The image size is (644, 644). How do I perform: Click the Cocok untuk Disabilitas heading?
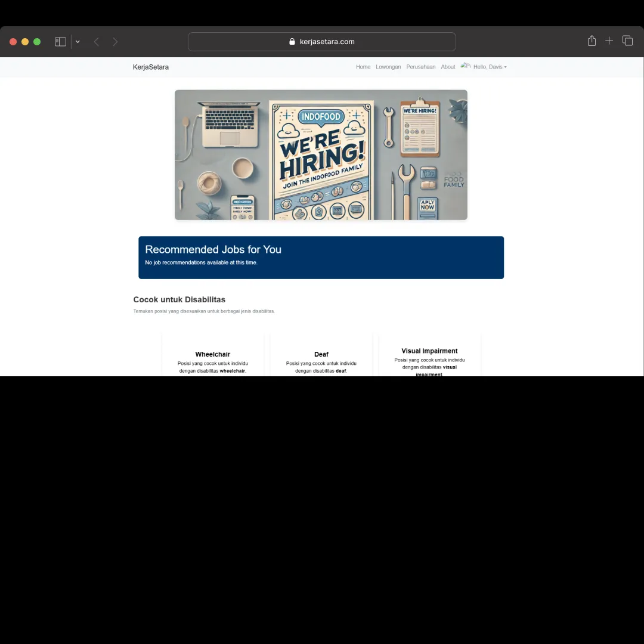tap(179, 299)
